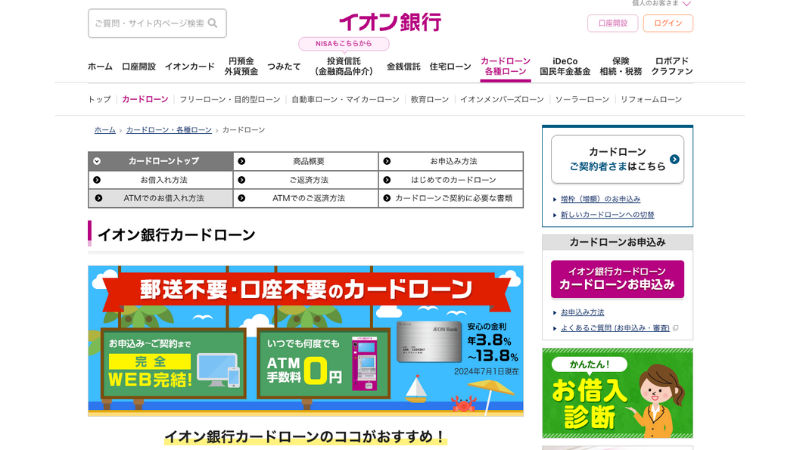Click the イオン銀行 logo
Screen dimensions: 800x450
[390, 22]
